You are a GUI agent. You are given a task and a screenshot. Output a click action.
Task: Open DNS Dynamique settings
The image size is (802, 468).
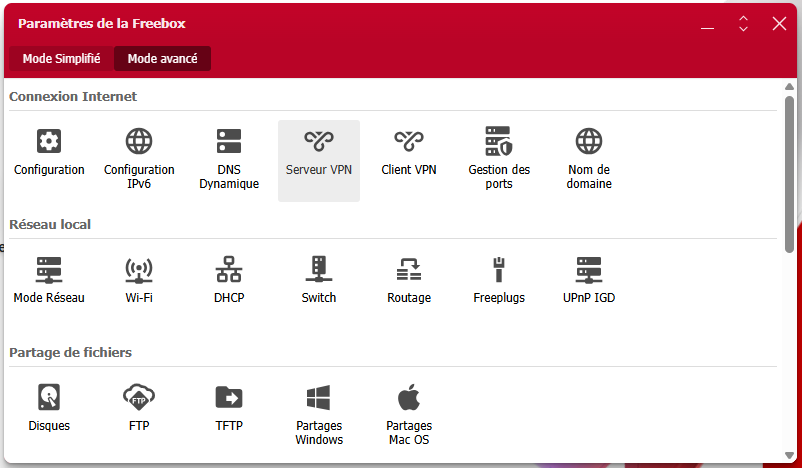[229, 160]
